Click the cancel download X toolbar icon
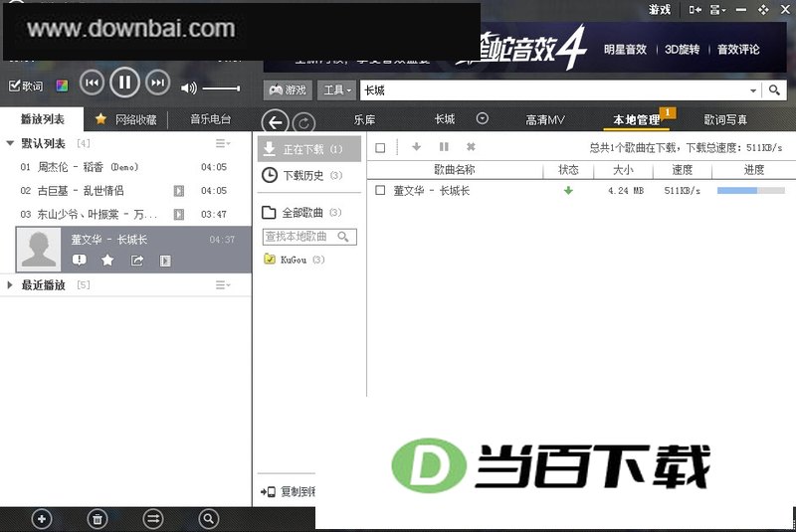796x532 pixels. coord(471,146)
